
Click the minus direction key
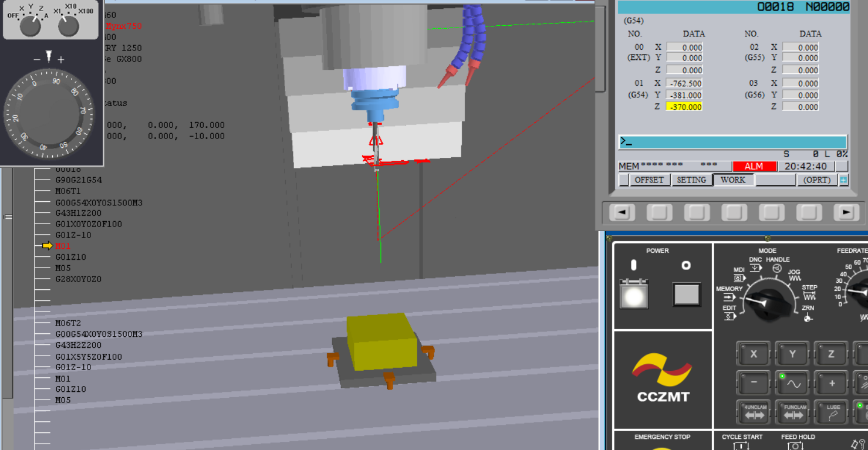tap(753, 383)
